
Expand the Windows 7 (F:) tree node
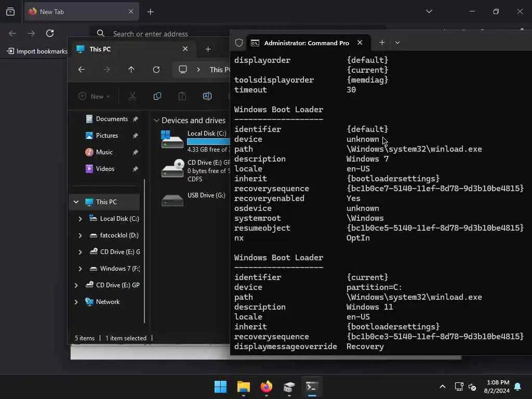[80, 269]
